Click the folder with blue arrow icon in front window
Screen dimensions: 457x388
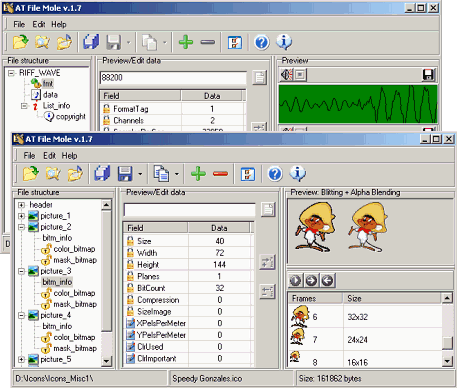pos(75,174)
